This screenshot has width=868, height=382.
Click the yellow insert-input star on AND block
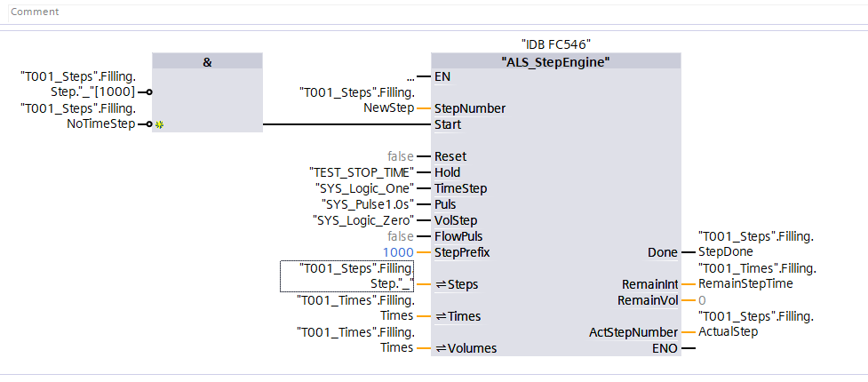pos(159,125)
